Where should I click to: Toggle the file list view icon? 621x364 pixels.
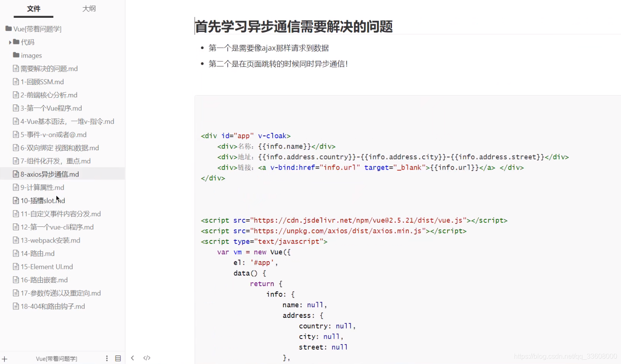tap(118, 358)
